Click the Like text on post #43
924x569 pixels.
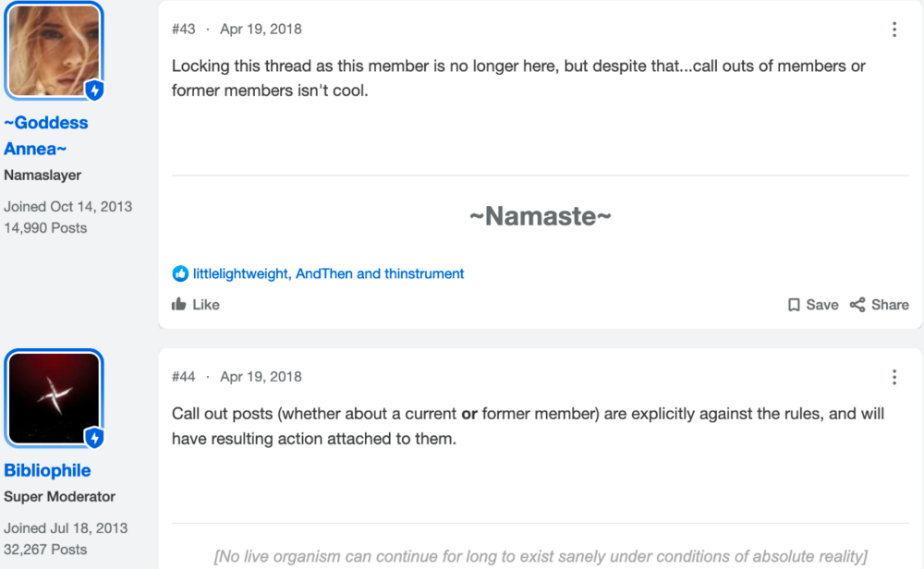[x=206, y=305]
